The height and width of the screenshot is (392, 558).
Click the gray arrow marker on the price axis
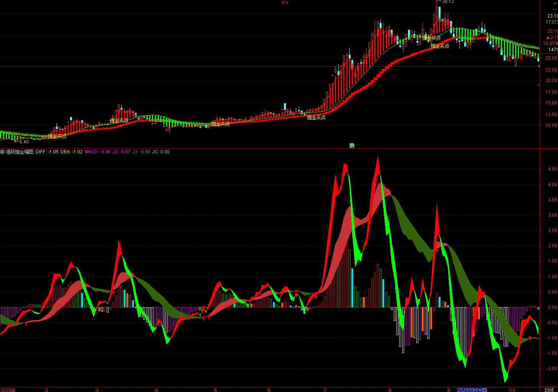click(539, 66)
